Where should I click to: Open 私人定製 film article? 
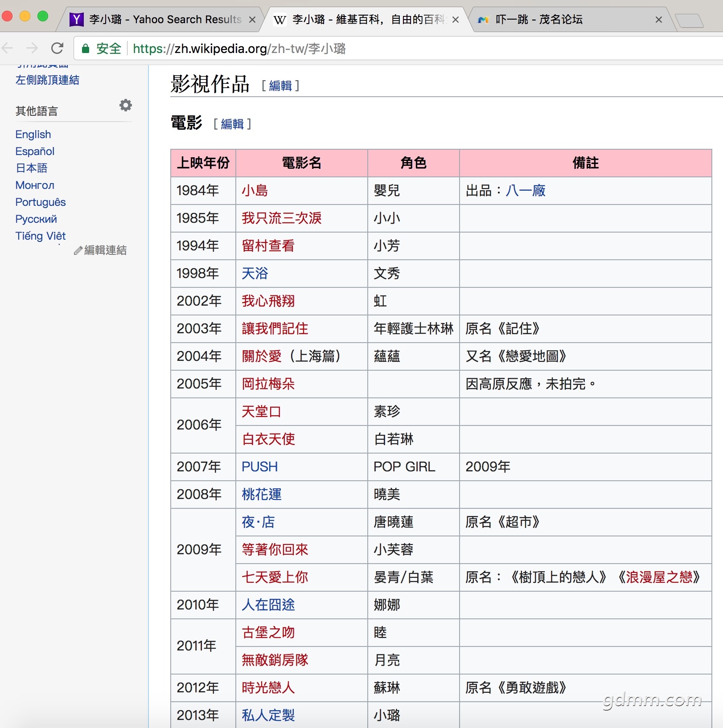click(x=268, y=716)
